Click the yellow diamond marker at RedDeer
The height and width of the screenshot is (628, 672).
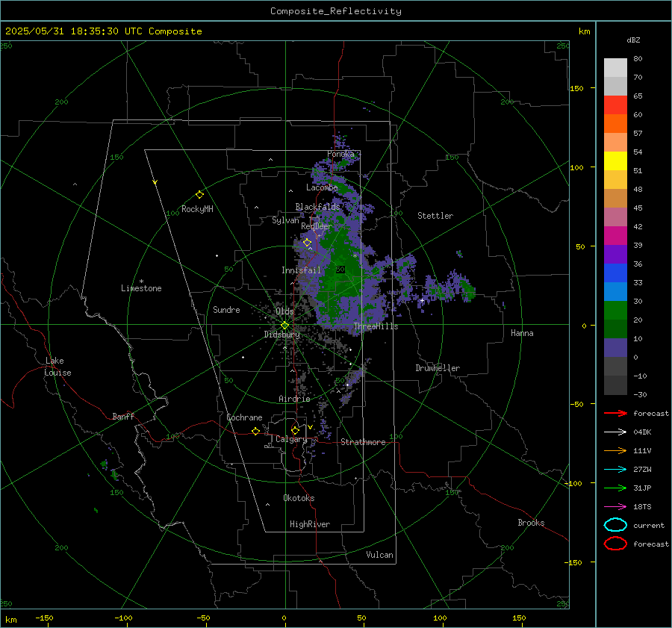point(307,243)
